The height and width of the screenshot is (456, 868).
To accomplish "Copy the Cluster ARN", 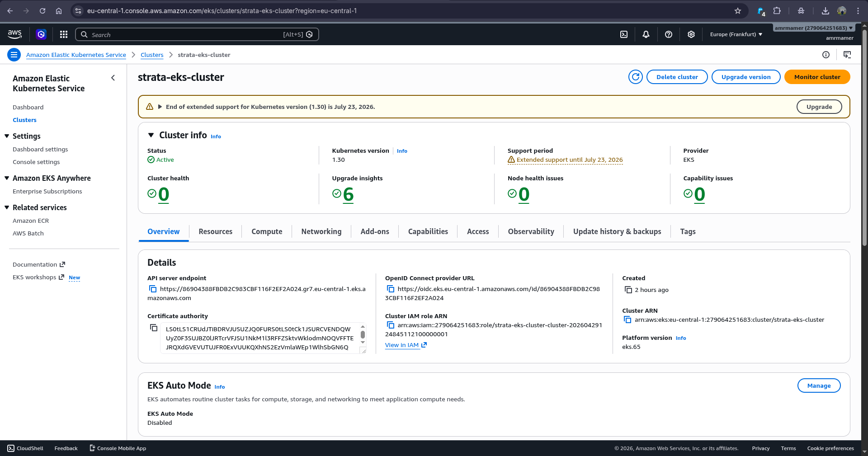I will [x=627, y=320].
